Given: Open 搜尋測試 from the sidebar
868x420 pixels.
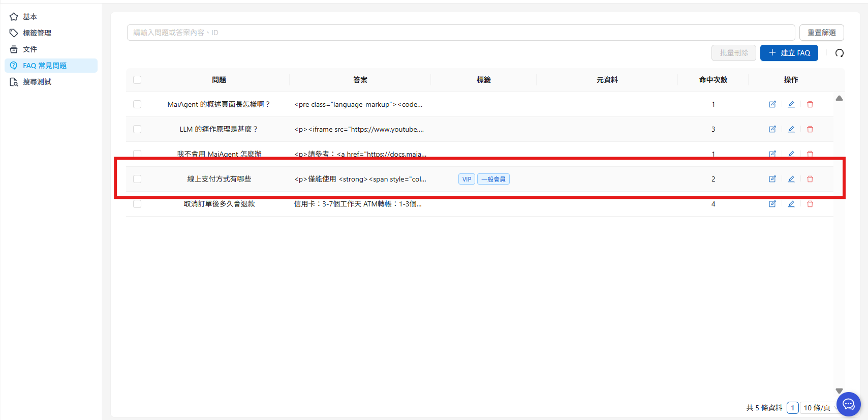Looking at the screenshot, I should click(x=37, y=82).
